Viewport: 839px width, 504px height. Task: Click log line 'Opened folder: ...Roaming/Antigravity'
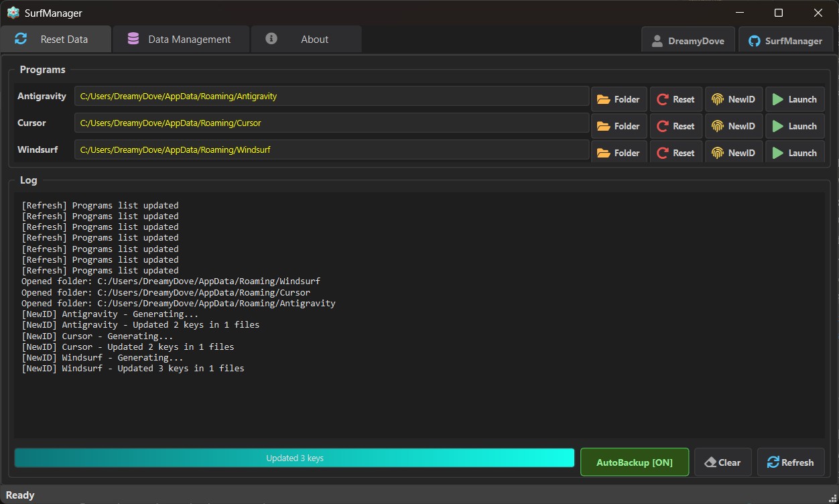[178, 304]
